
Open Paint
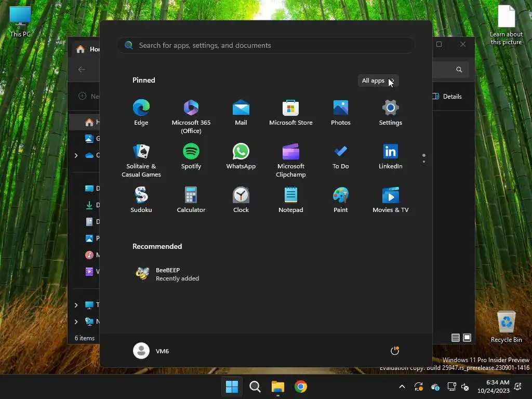341,200
